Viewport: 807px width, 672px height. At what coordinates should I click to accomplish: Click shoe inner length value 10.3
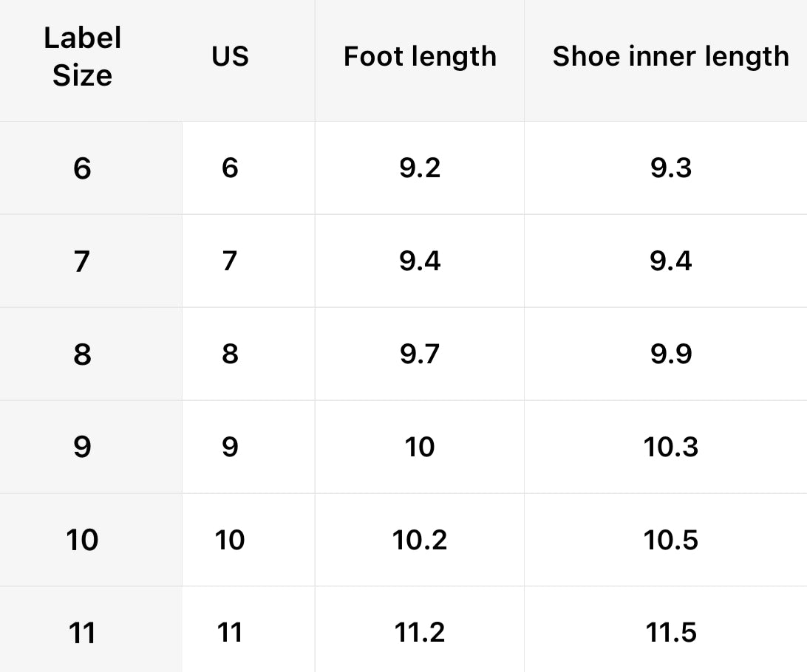point(671,448)
